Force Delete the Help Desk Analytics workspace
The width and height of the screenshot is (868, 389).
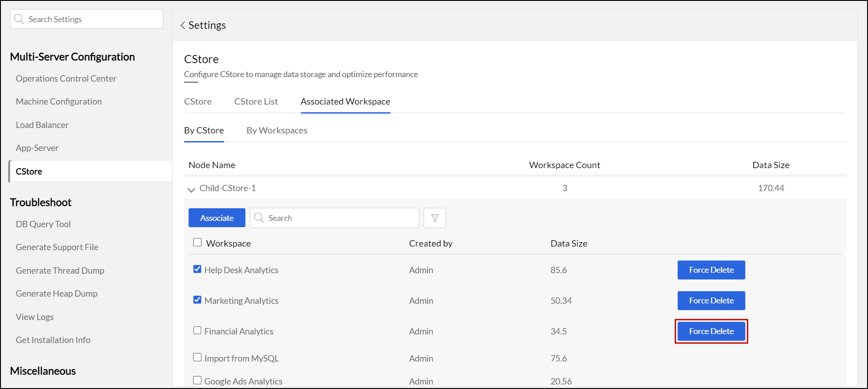(711, 270)
